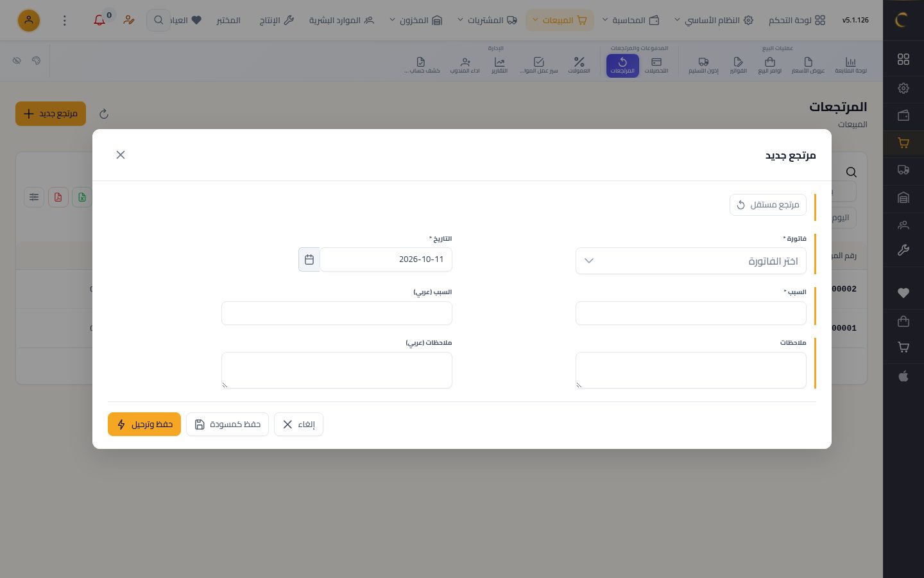The width and height of the screenshot is (924, 578).
Task: Expand the المحاسبة accounting menu
Action: (630, 20)
